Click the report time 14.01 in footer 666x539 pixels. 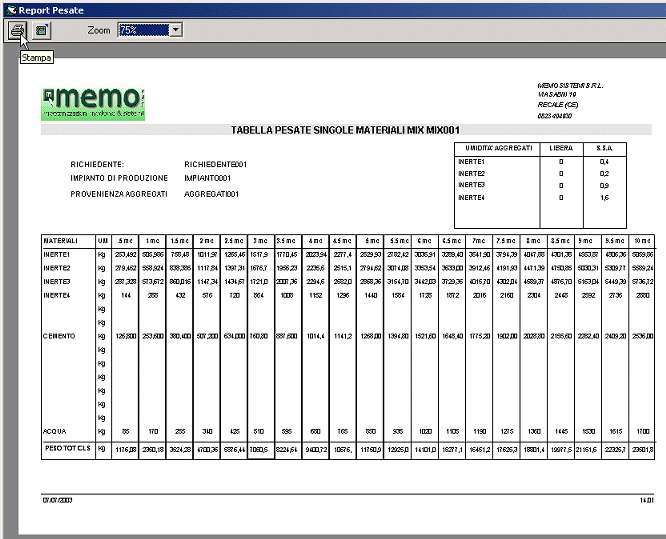point(647,501)
